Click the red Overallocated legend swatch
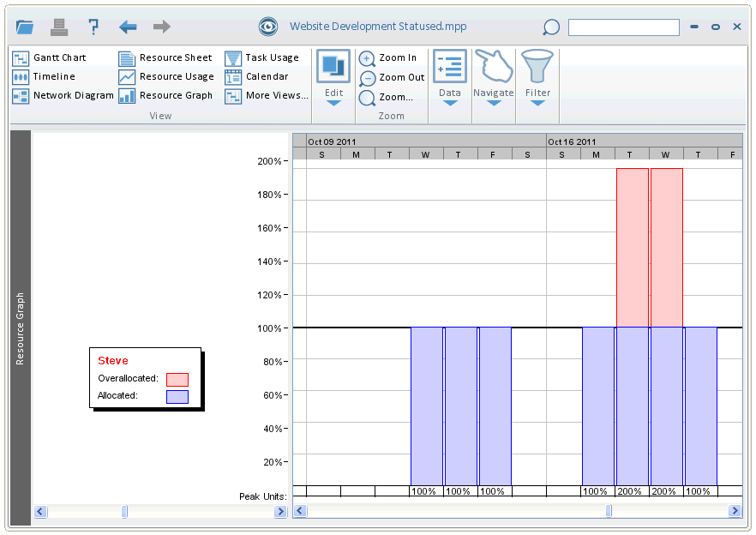The width and height of the screenshot is (756, 535). pos(177,379)
